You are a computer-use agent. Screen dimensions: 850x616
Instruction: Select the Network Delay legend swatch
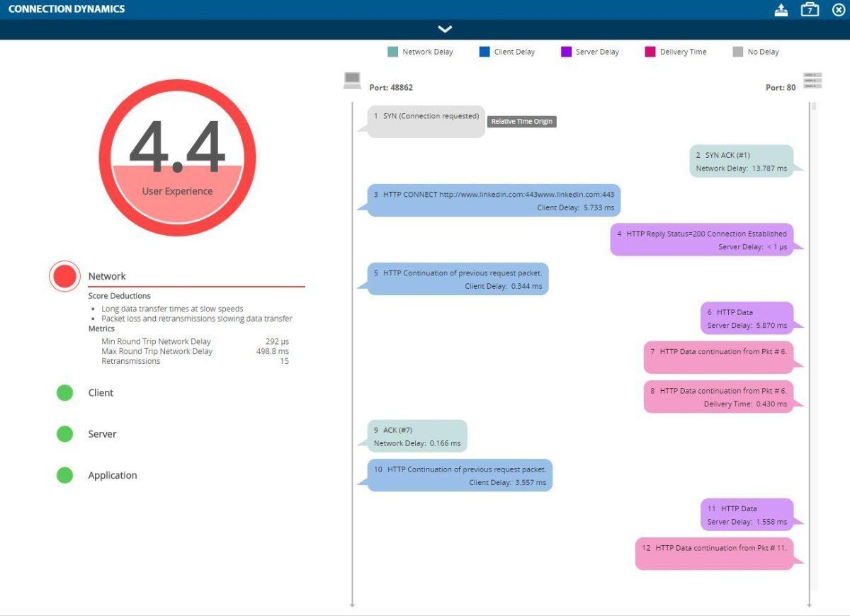click(392, 52)
